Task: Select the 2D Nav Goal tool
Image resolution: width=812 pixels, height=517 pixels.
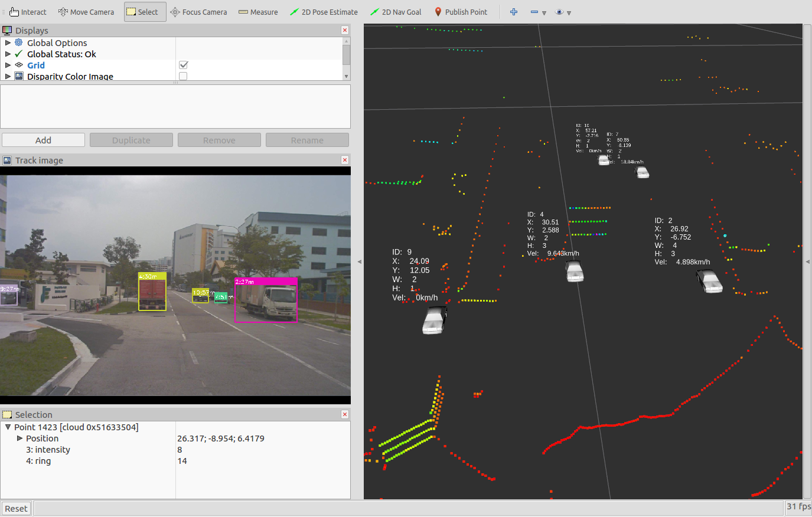Action: click(x=396, y=12)
